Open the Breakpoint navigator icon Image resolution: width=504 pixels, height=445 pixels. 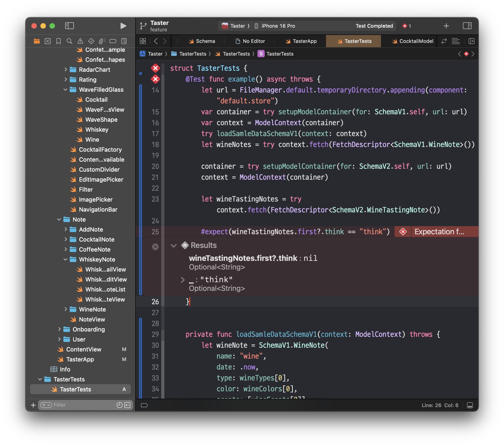(x=113, y=41)
